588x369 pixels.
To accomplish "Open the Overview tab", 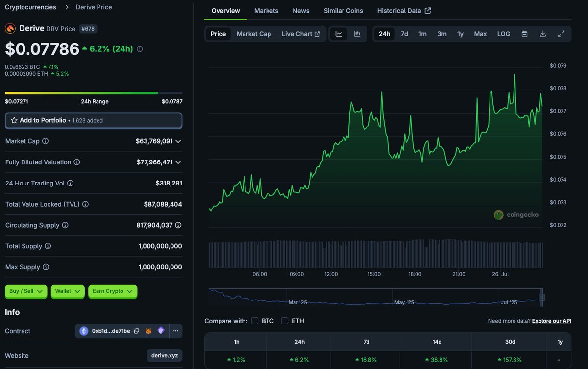I will [226, 11].
